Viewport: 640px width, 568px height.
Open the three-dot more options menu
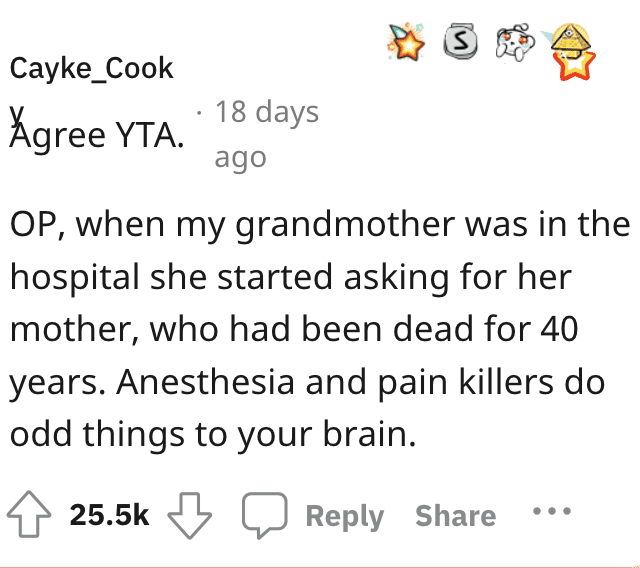[552, 511]
